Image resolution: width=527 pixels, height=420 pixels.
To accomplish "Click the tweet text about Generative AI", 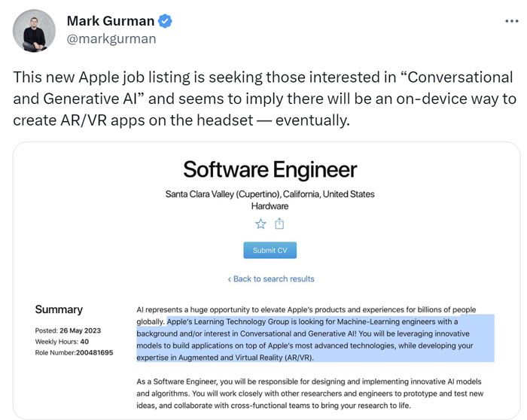I will click(x=264, y=99).
